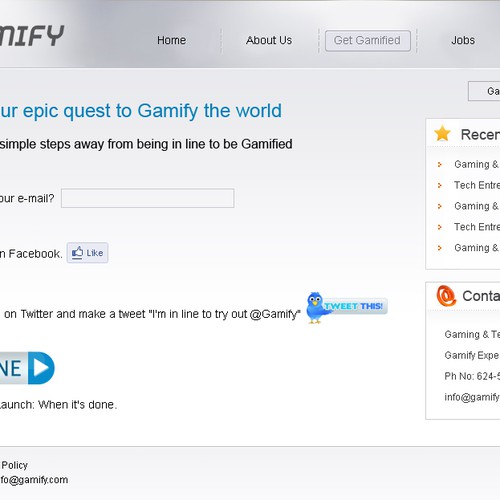Click the orange arrow bullet beside second Tech Entre
Viewport: 500px width, 500px height.
pyautogui.click(x=440, y=227)
